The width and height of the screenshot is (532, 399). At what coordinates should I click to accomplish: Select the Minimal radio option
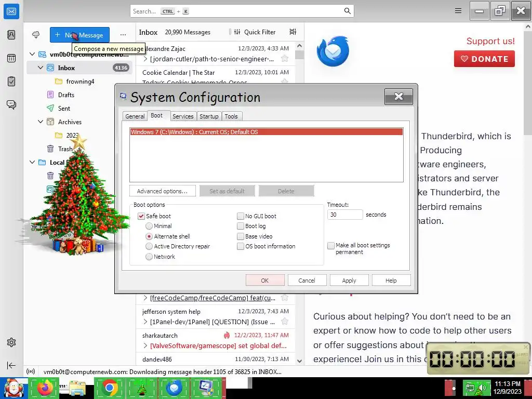(x=149, y=226)
